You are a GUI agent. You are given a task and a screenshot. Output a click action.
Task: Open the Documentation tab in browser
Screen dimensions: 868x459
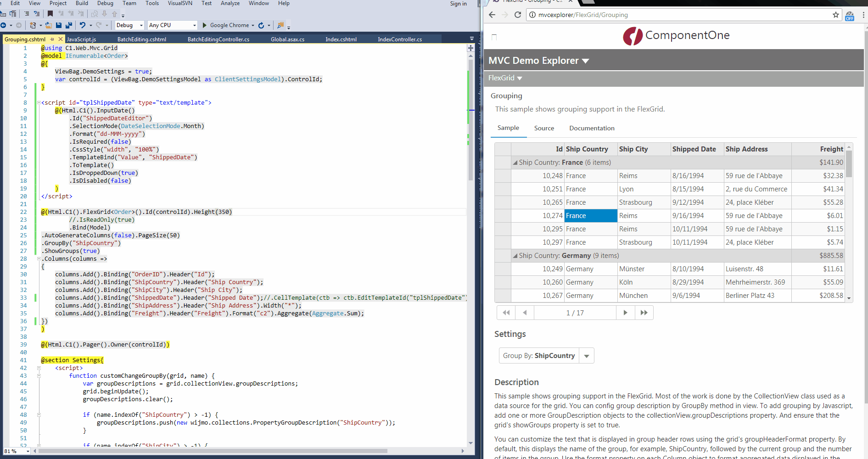tap(592, 128)
